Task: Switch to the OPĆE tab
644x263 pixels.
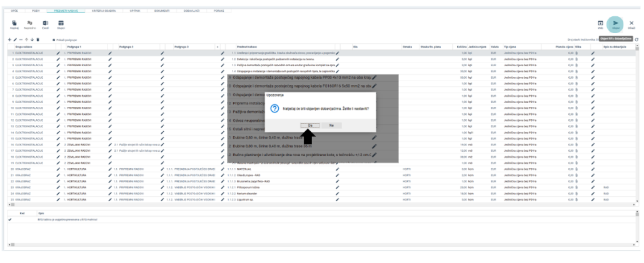Action: point(14,11)
